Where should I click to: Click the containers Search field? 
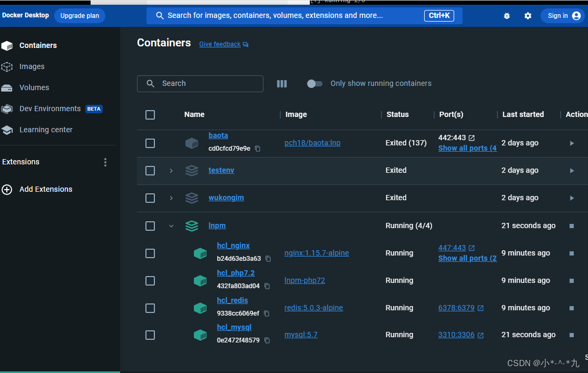(x=200, y=84)
